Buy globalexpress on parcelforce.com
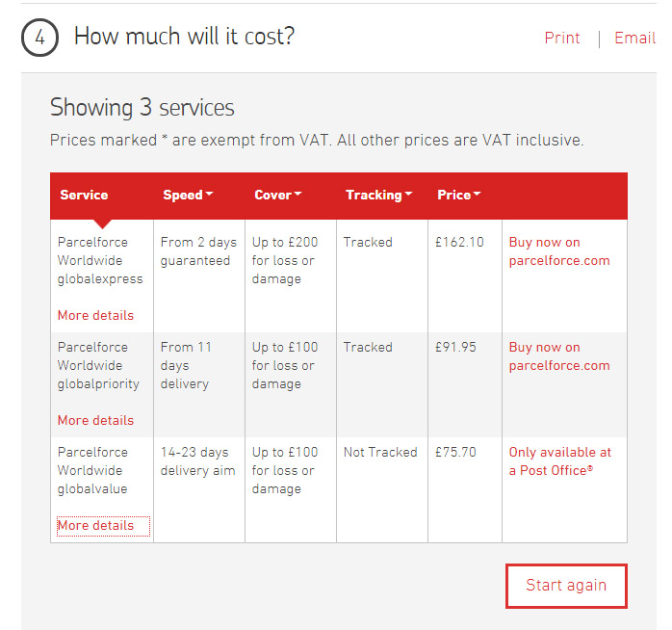This screenshot has width=672, height=630. point(558,251)
